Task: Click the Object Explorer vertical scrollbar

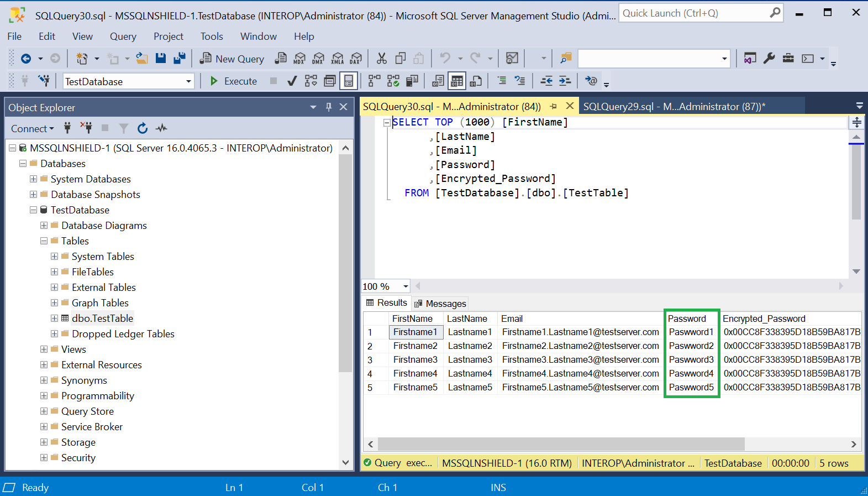Action: click(x=345, y=263)
